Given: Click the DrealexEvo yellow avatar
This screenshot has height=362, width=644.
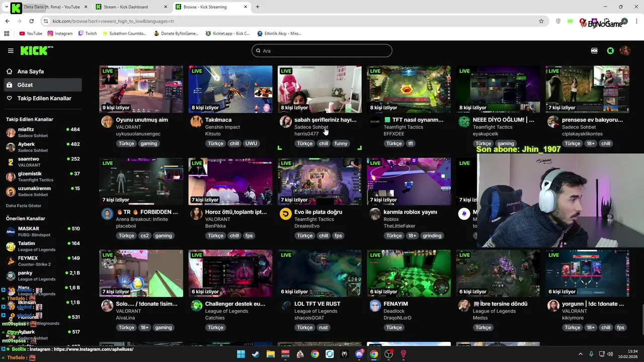Looking at the screenshot, I should pos(285,214).
